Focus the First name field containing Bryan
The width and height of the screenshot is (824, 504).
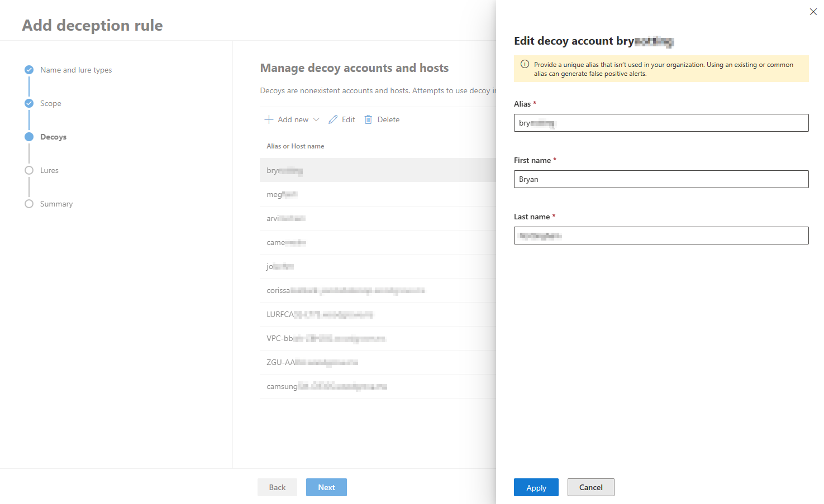coord(661,179)
